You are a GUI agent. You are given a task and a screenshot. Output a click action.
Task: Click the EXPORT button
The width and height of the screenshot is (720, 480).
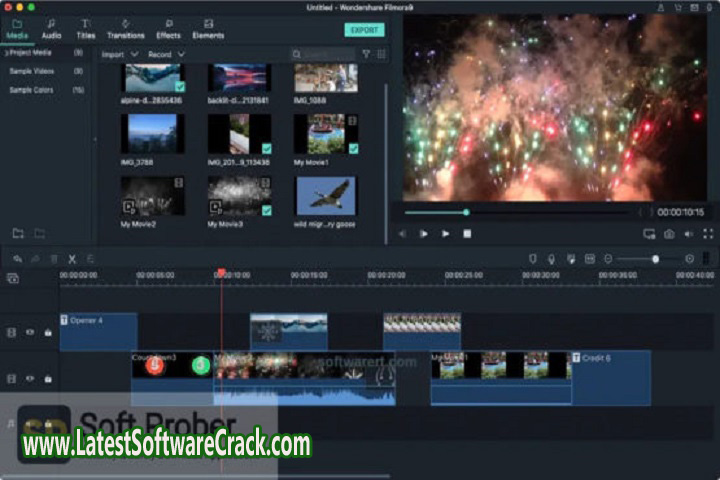364,30
